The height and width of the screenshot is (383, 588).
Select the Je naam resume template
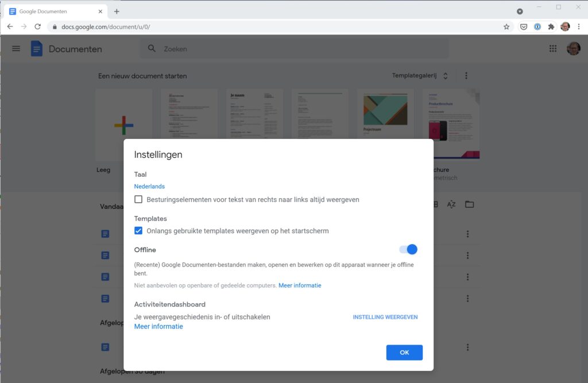click(x=254, y=114)
